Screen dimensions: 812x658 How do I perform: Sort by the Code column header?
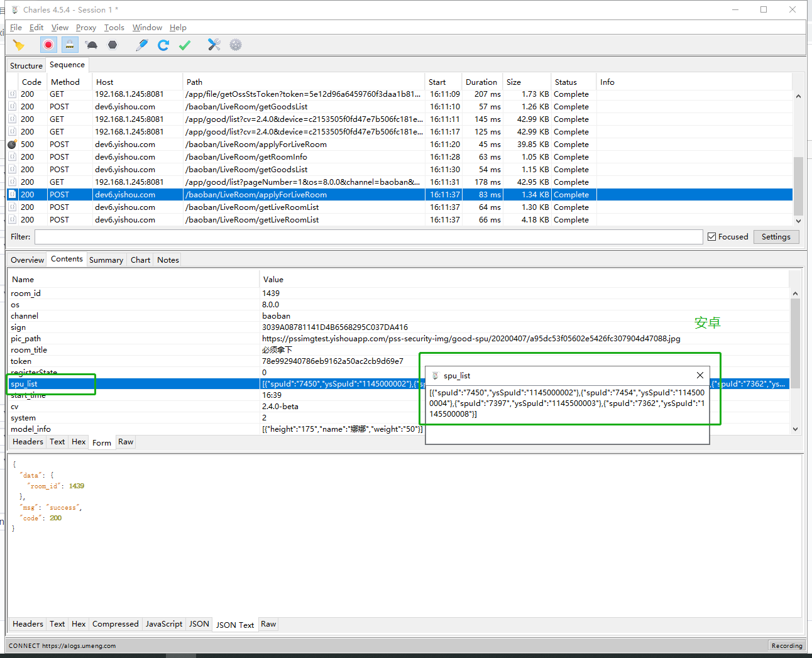click(x=31, y=82)
